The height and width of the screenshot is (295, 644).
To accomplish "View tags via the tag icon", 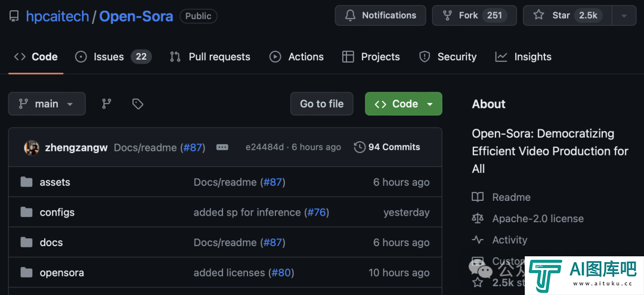I will (x=138, y=104).
